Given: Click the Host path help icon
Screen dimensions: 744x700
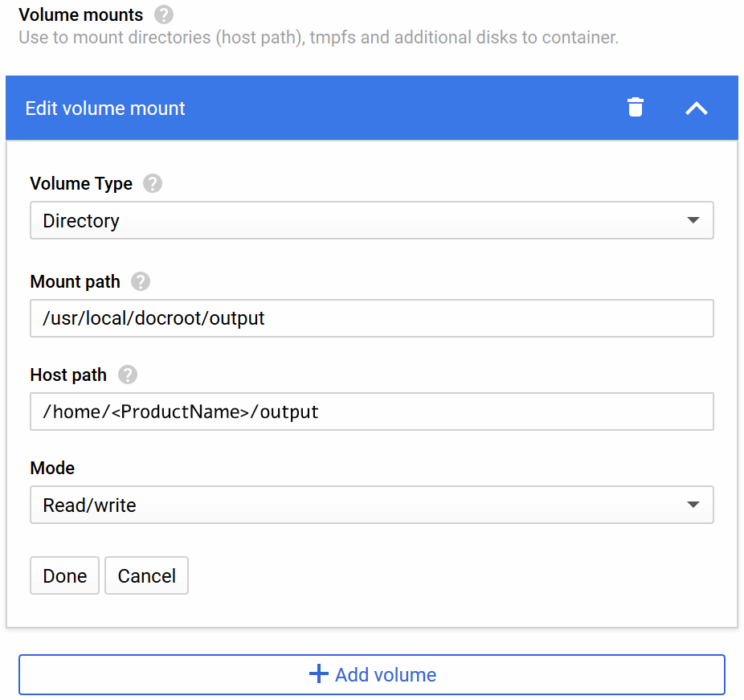Looking at the screenshot, I should pos(128,375).
